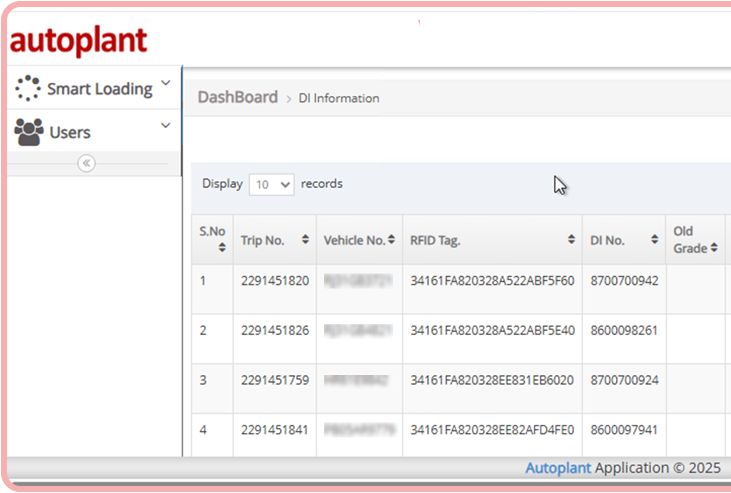Open the Display records count dropdown
The height and width of the screenshot is (493, 731).
(x=272, y=185)
